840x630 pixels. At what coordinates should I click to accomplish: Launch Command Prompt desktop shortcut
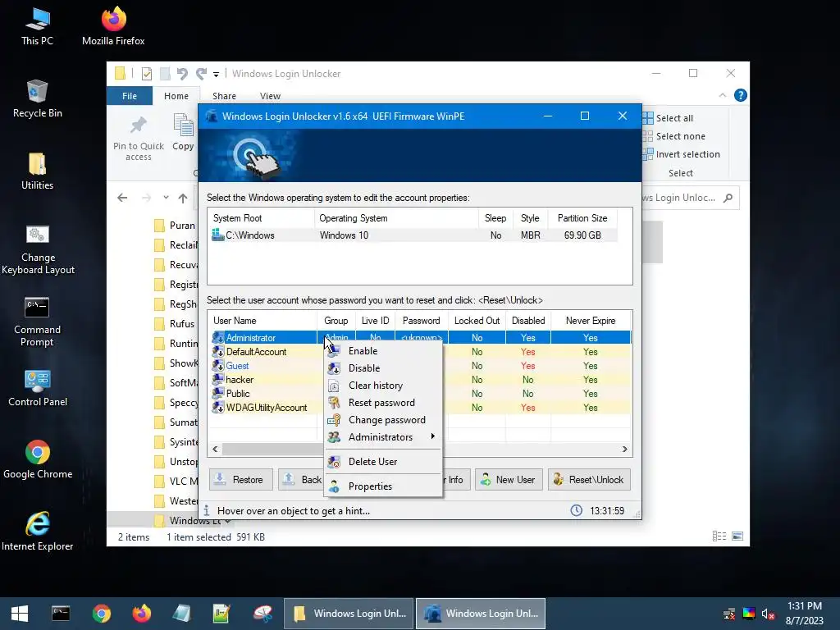pos(37,322)
